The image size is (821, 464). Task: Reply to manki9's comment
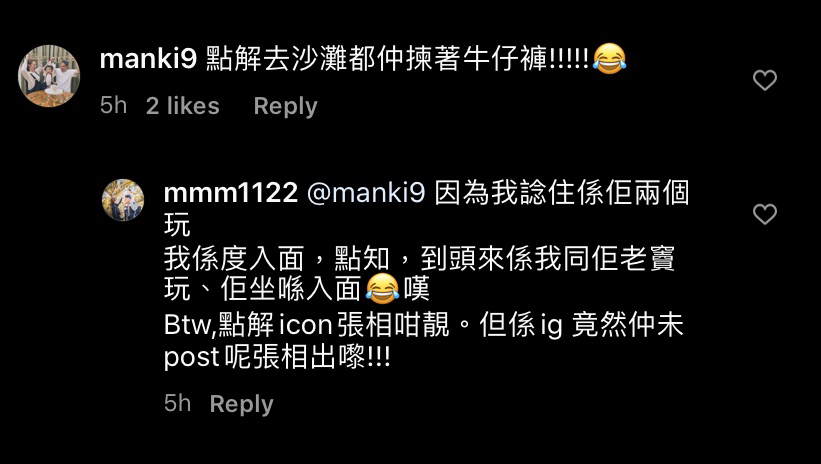(285, 106)
